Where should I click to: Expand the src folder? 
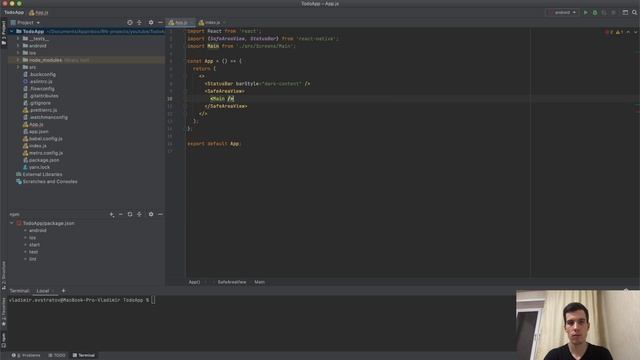tap(18, 67)
